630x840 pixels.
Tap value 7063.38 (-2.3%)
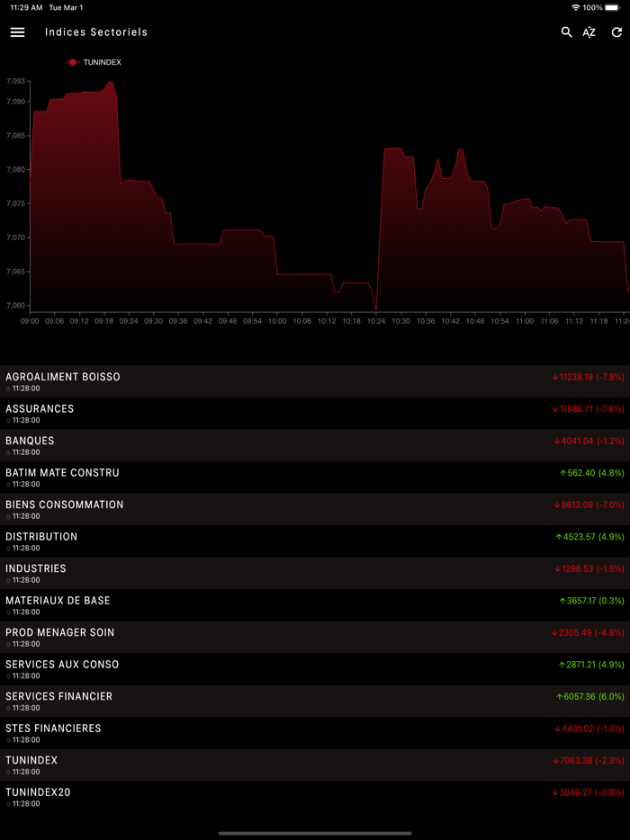pos(589,761)
